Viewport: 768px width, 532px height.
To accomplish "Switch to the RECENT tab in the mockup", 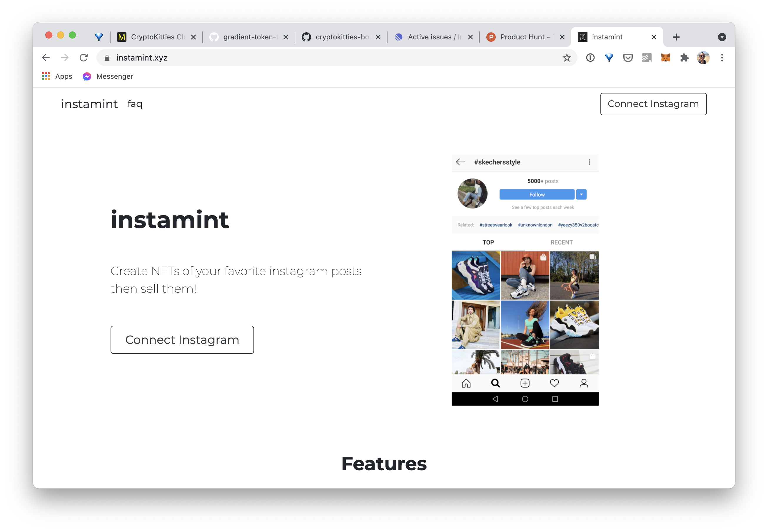I will click(561, 242).
